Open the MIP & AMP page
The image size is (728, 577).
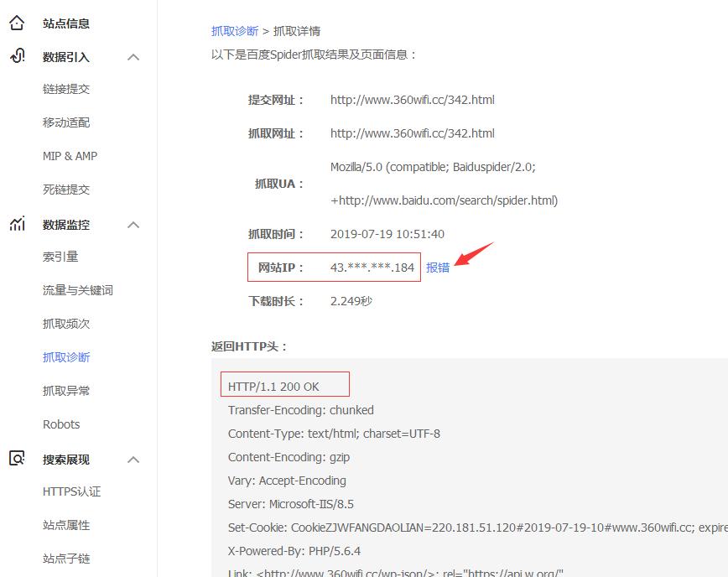tap(70, 155)
